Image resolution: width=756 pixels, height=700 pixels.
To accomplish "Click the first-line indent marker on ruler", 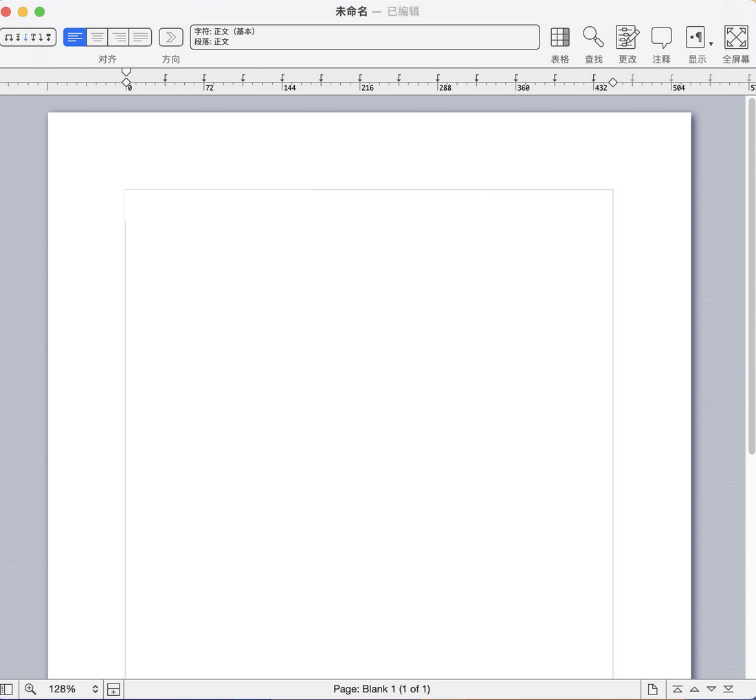I will click(126, 72).
